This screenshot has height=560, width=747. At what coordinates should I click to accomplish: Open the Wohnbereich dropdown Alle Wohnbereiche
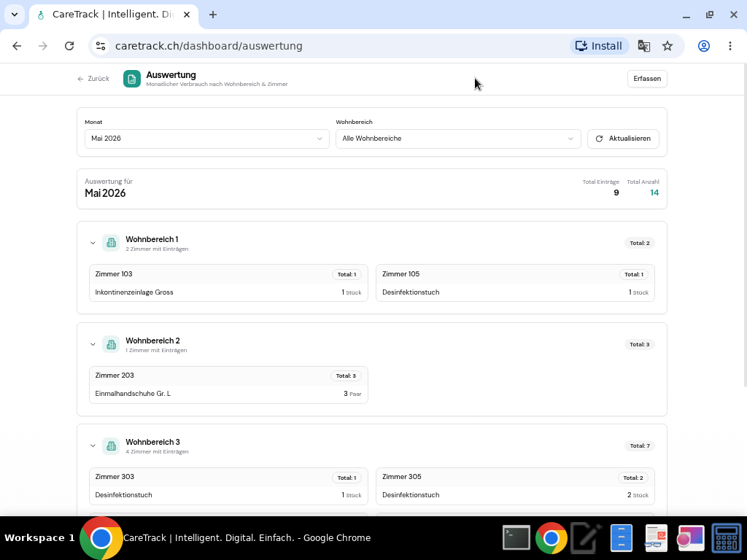(458, 139)
